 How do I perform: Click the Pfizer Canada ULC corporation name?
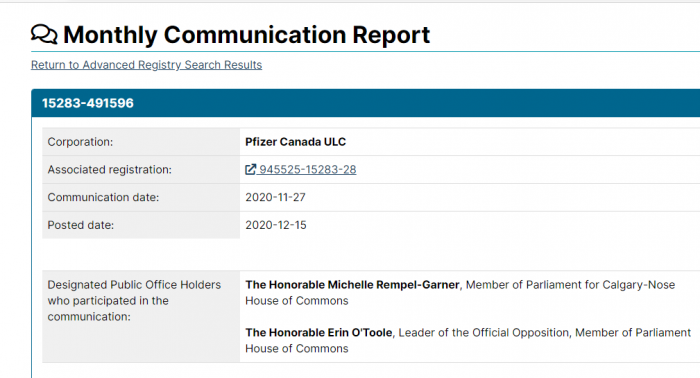(296, 142)
